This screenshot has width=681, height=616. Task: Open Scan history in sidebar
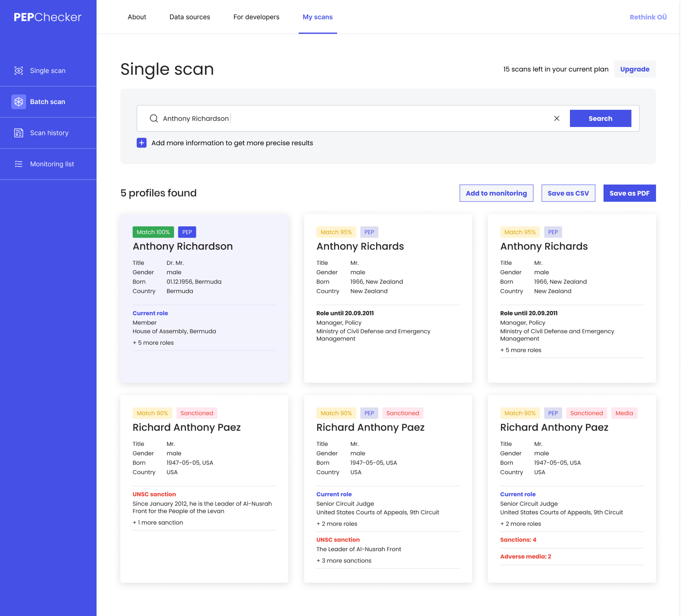[x=48, y=133]
